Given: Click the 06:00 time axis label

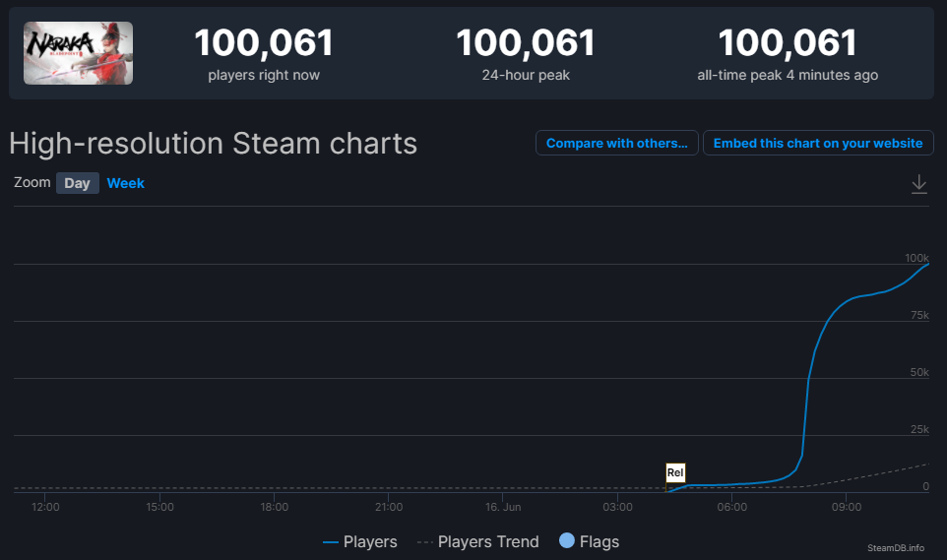Looking at the screenshot, I should 732,507.
